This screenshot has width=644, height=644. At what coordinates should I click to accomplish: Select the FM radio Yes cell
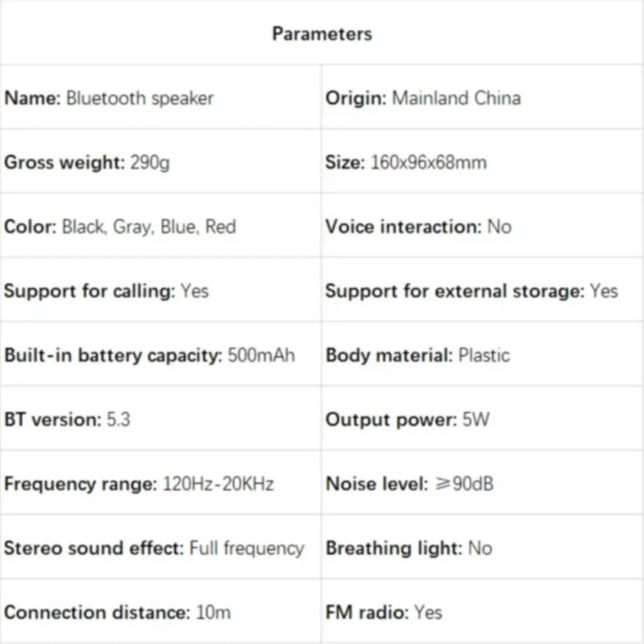[x=384, y=612]
